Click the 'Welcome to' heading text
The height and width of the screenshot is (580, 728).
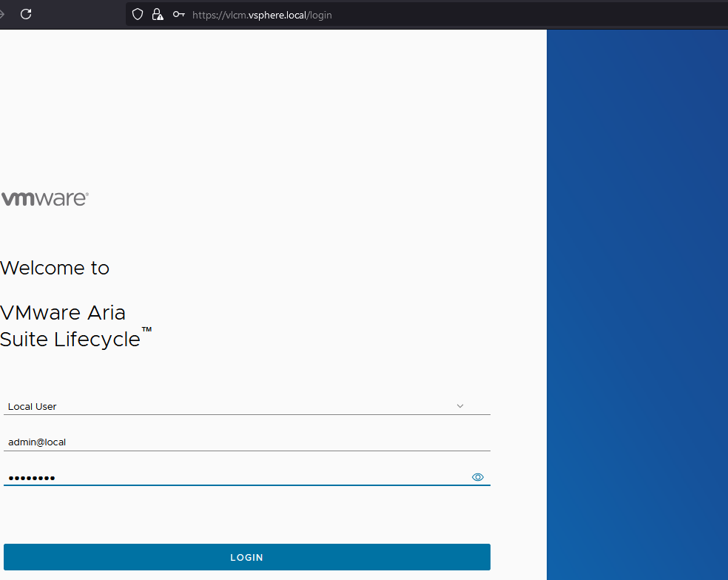pyautogui.click(x=55, y=268)
